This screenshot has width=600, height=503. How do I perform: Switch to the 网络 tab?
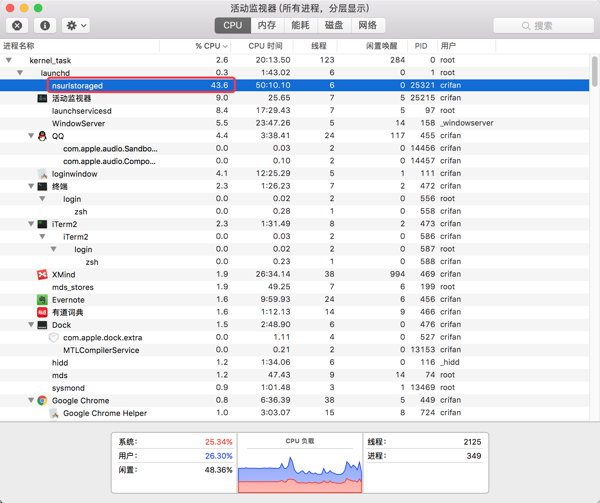[368, 26]
